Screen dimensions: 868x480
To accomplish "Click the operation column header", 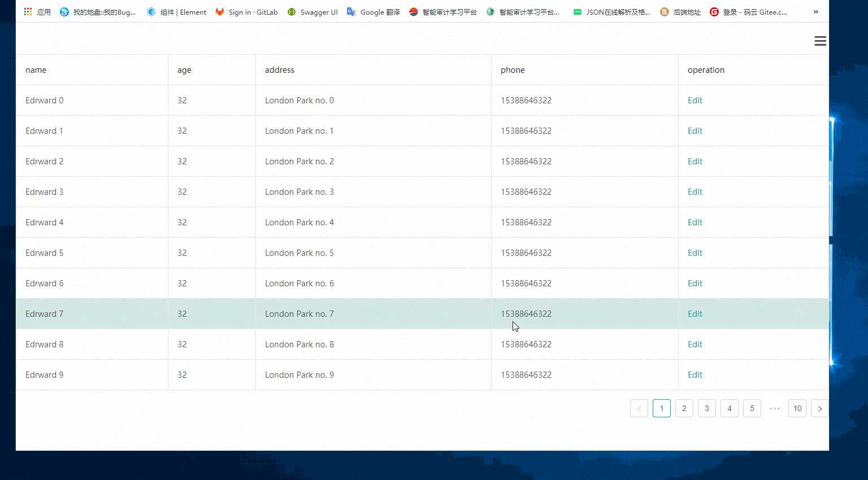I will [x=754, y=70].
